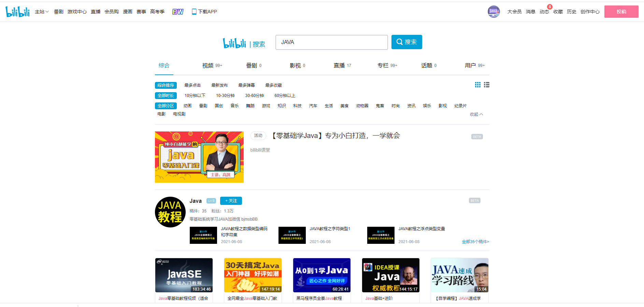Screen dimensions: 644x307
Task: Switch to the 话题 tab
Action: [429, 66]
